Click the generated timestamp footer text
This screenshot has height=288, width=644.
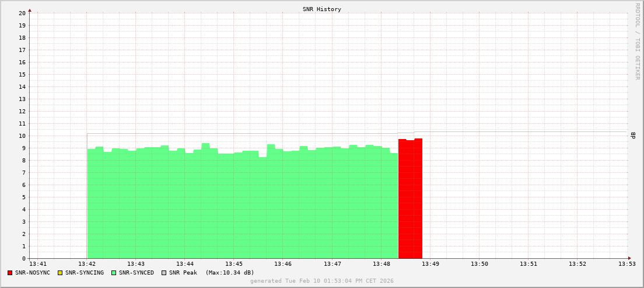pos(322,281)
